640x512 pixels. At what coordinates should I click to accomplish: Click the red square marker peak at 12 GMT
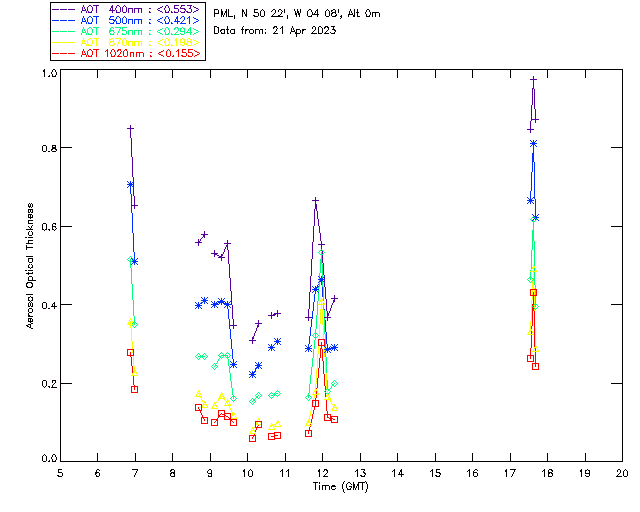click(322, 343)
